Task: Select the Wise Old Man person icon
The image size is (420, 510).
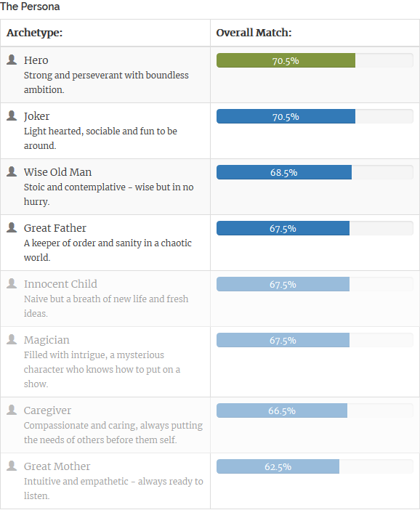Action: (x=12, y=171)
